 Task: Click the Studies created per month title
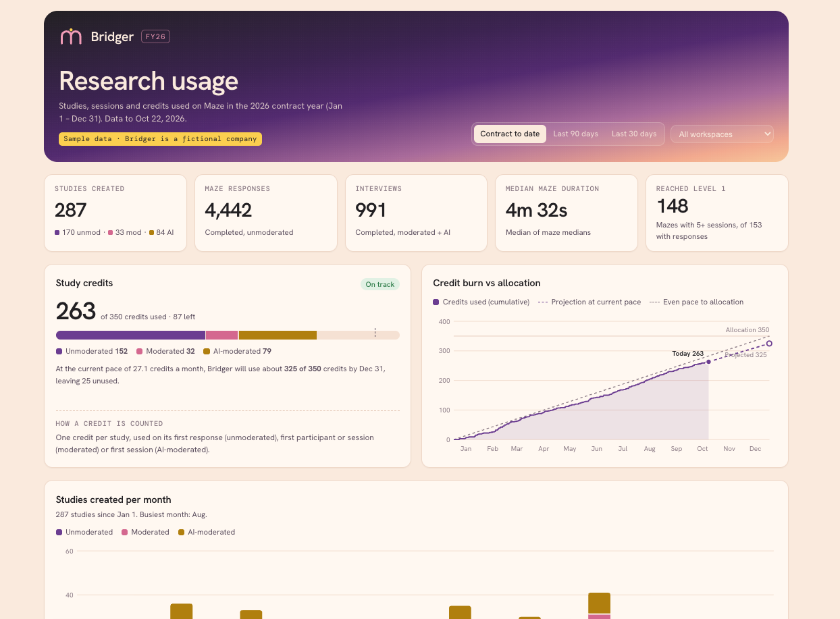[113, 500]
